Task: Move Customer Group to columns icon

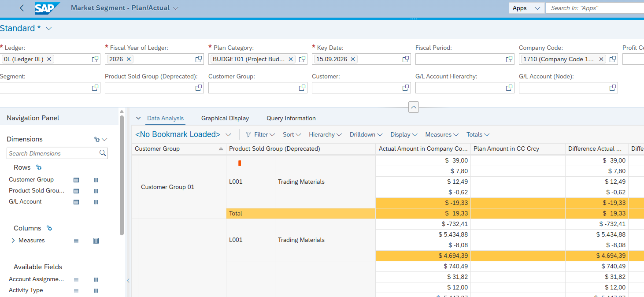Action: point(96,180)
